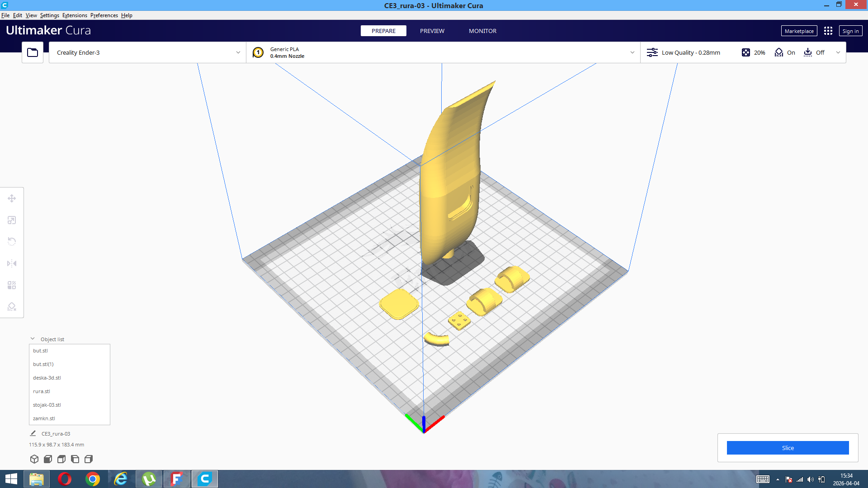
Task: Open the Help menu
Action: pos(127,15)
